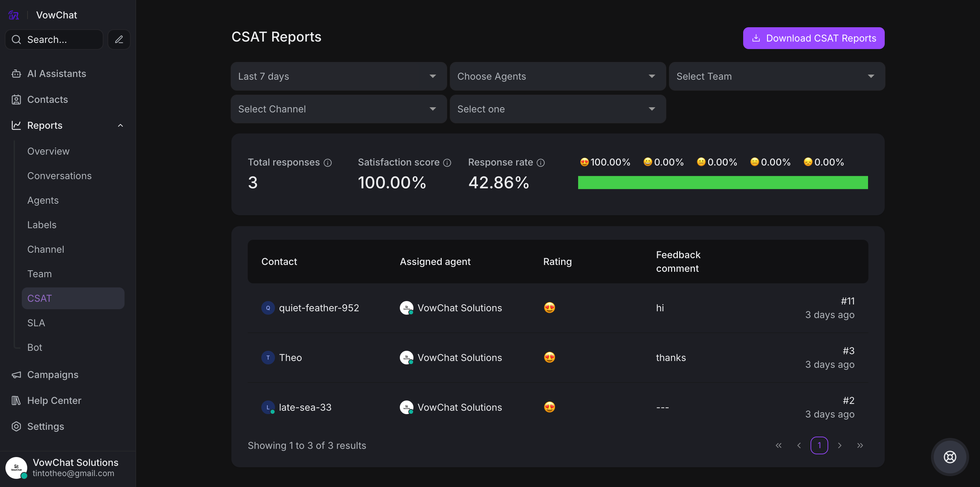Image resolution: width=980 pixels, height=487 pixels.
Task: Jump to last page double-arrow
Action: pos(860,445)
